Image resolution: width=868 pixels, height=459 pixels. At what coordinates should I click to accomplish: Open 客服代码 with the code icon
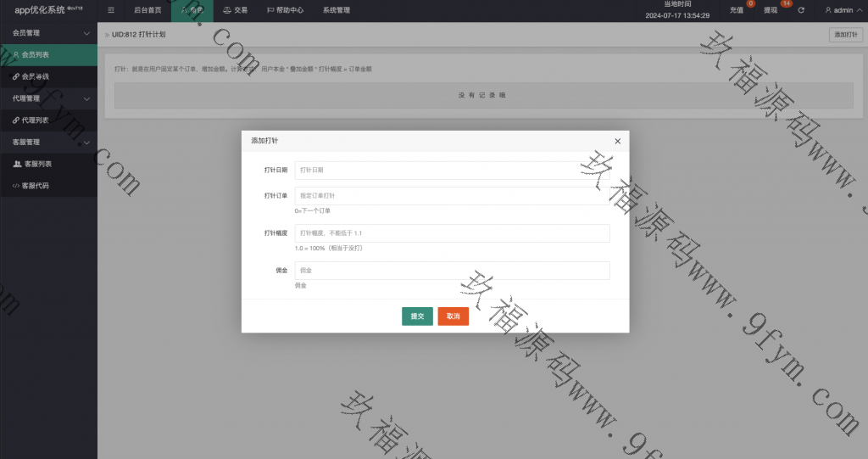(34, 185)
